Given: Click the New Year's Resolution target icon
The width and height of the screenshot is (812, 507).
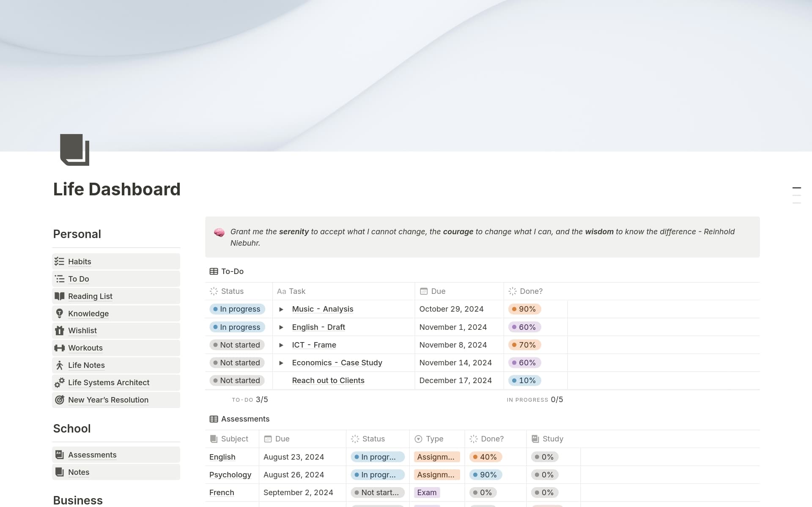Looking at the screenshot, I should coord(59,400).
